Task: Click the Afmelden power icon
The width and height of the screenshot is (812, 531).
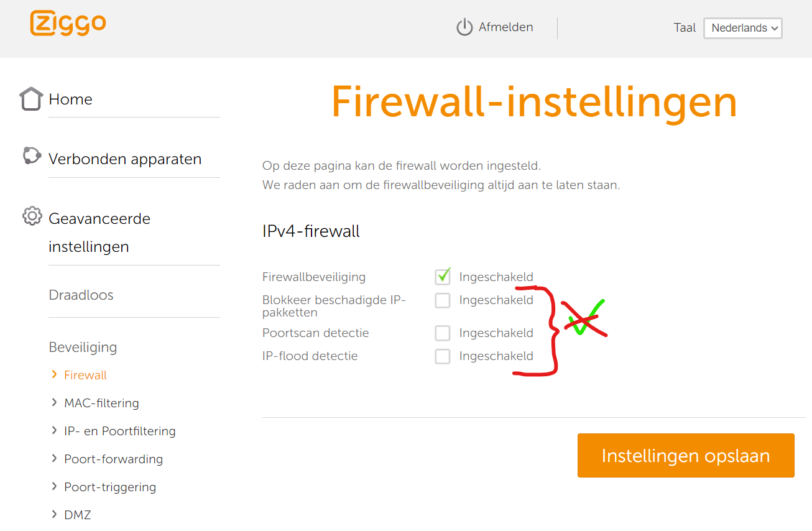Action: click(464, 27)
